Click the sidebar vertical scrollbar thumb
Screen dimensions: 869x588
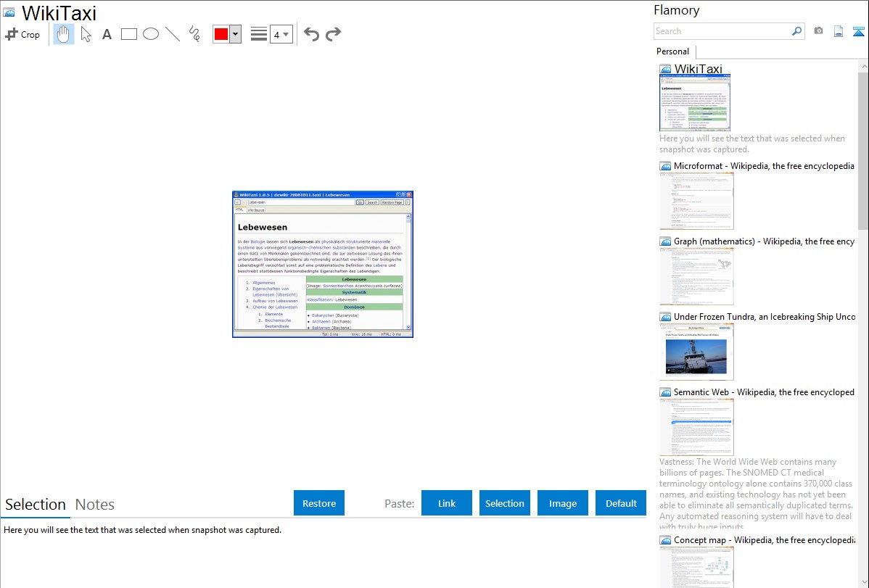coord(863,150)
